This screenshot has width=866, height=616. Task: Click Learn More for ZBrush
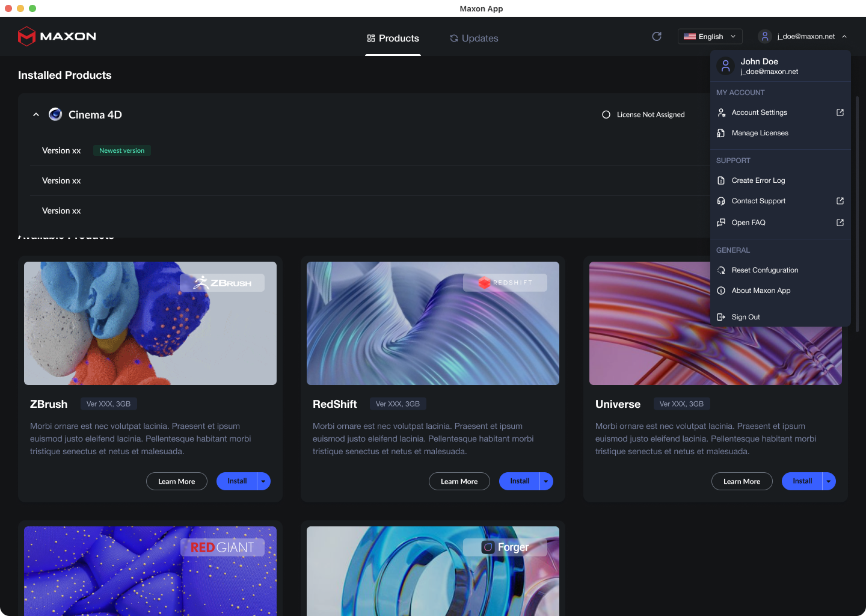(177, 481)
